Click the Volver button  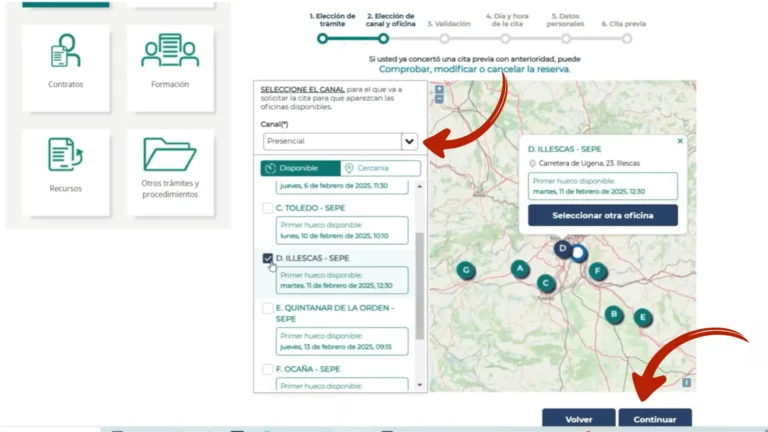click(578, 419)
